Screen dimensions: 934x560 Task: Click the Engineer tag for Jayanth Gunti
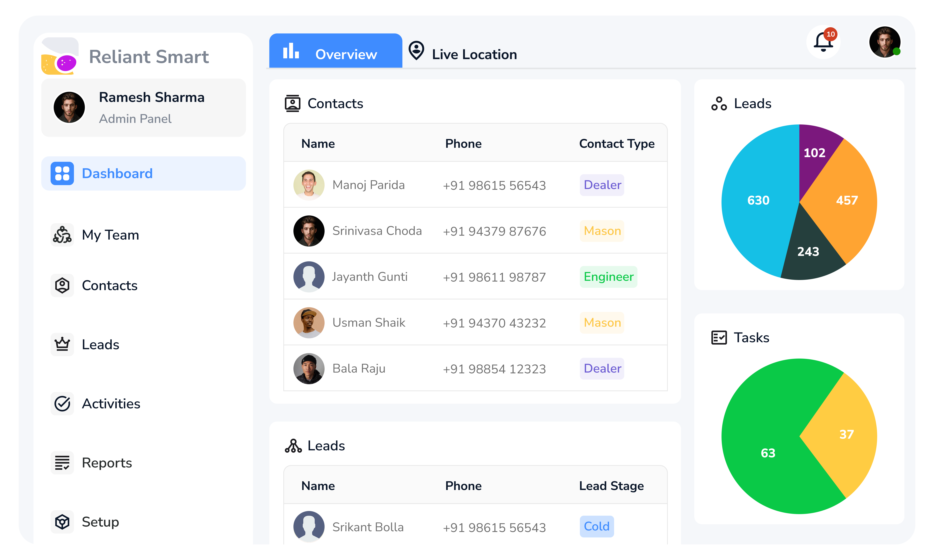[x=608, y=277]
